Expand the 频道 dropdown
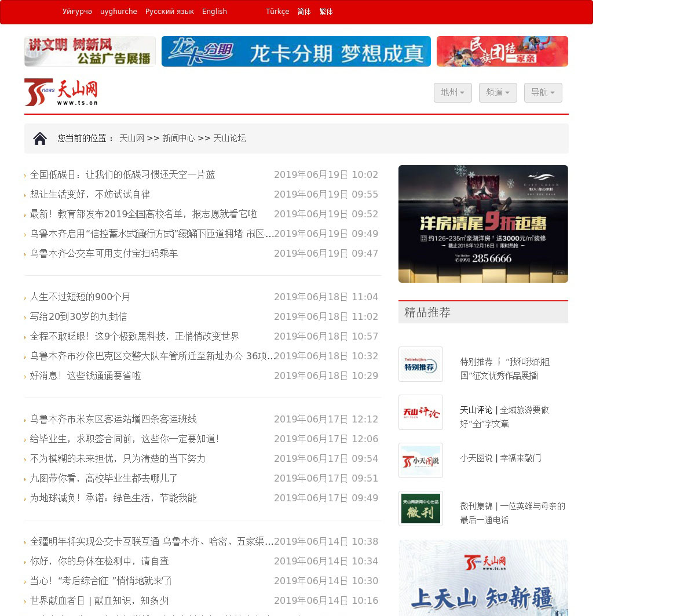 [498, 93]
